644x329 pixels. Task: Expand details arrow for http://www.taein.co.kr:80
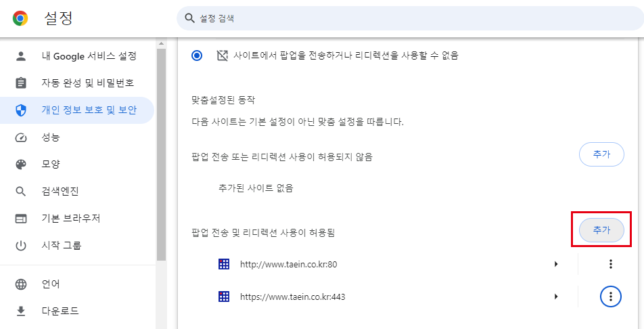[x=556, y=264]
